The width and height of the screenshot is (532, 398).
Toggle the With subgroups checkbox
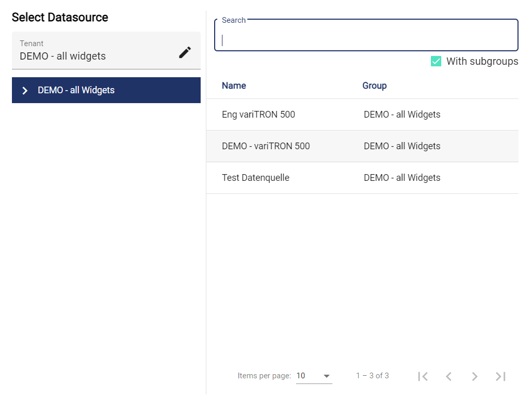pyautogui.click(x=436, y=62)
